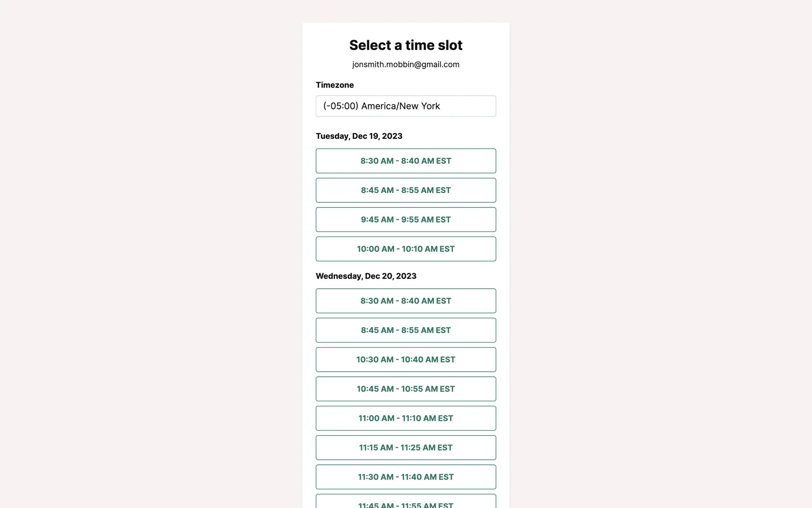Choose the 10:30 AM - 10:40 AM EST slot
This screenshot has height=508, width=812.
click(x=406, y=359)
